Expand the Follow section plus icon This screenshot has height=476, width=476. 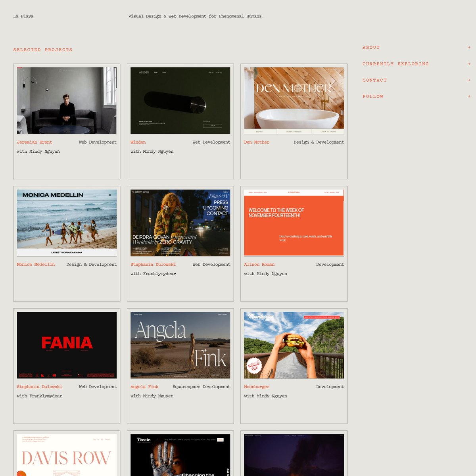point(469,96)
